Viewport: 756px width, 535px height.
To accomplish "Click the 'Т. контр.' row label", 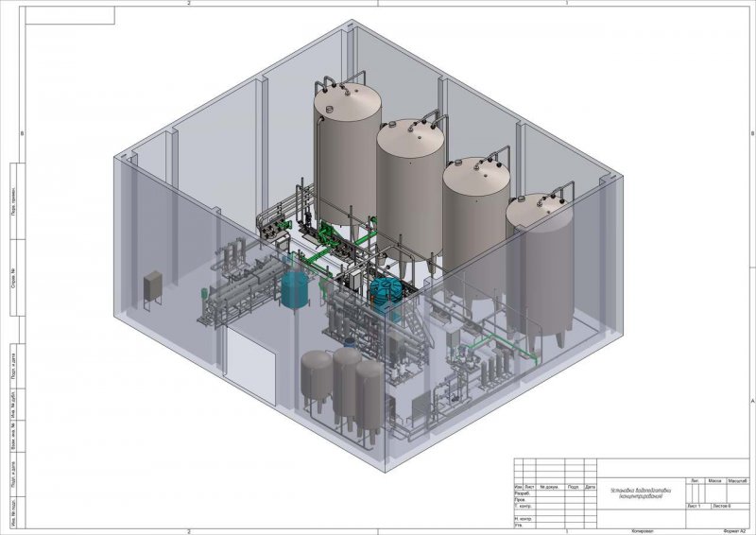I will tap(524, 506).
